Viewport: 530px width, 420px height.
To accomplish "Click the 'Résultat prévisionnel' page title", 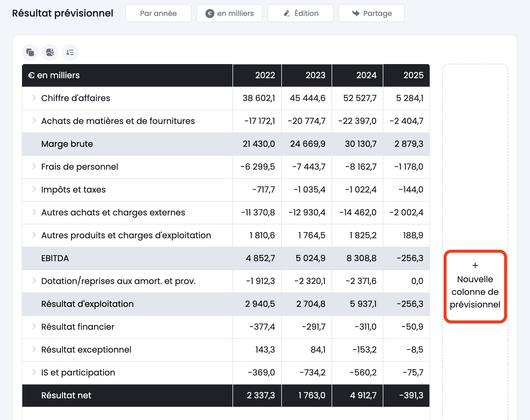I will (x=63, y=13).
